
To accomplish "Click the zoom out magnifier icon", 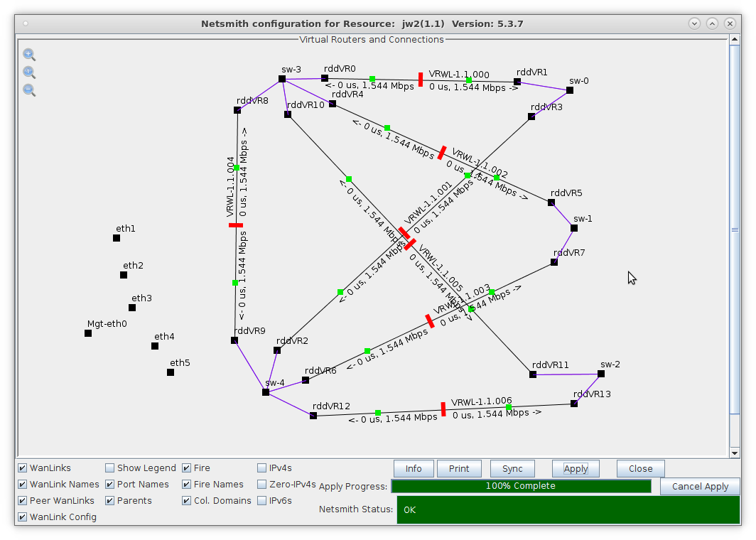I will [x=28, y=90].
